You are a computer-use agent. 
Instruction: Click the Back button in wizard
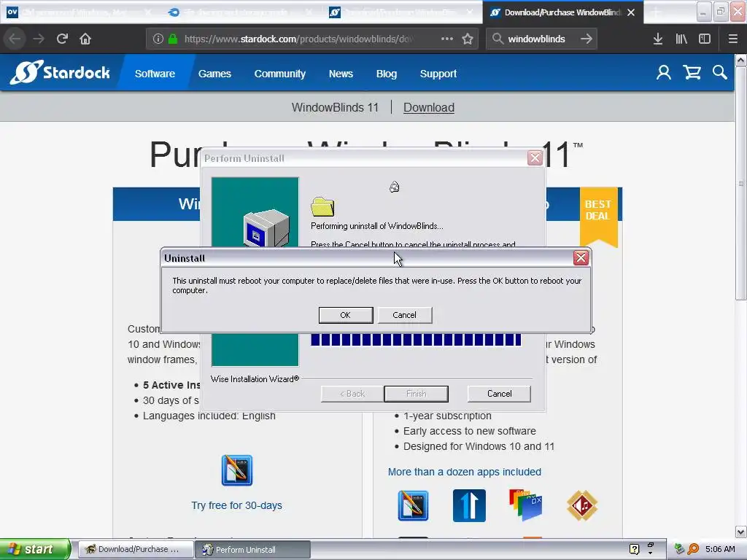click(x=352, y=393)
